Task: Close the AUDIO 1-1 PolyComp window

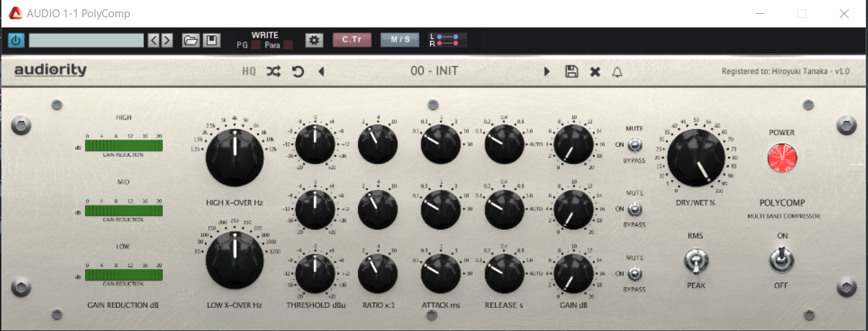Action: (844, 14)
